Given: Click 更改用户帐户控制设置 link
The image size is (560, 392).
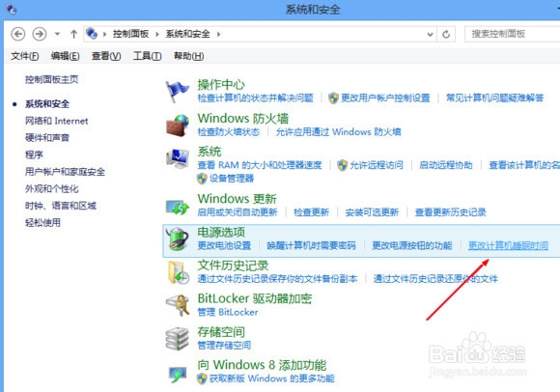Looking at the screenshot, I should tap(385, 98).
